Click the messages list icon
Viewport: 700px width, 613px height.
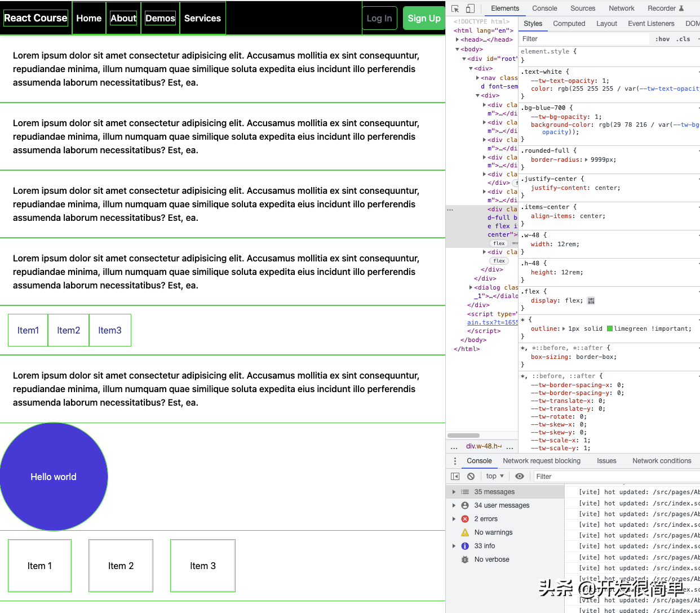tap(465, 492)
